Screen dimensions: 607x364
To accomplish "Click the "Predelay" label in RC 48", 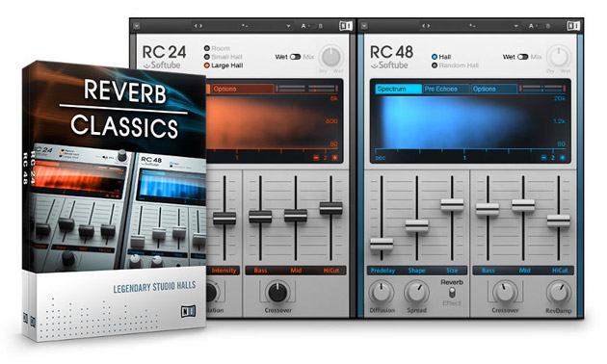I will coord(383,271).
